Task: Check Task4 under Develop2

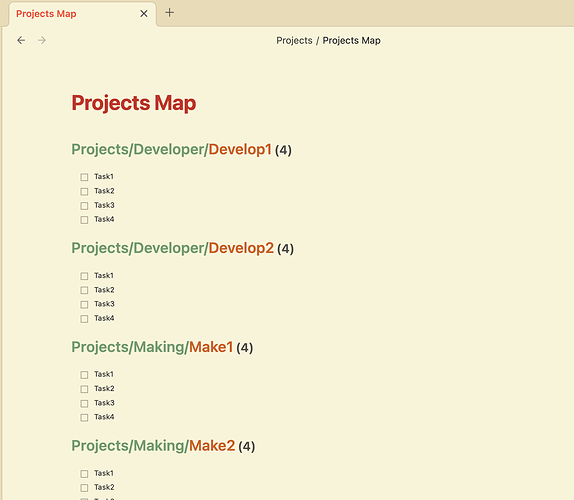Action: [x=84, y=319]
